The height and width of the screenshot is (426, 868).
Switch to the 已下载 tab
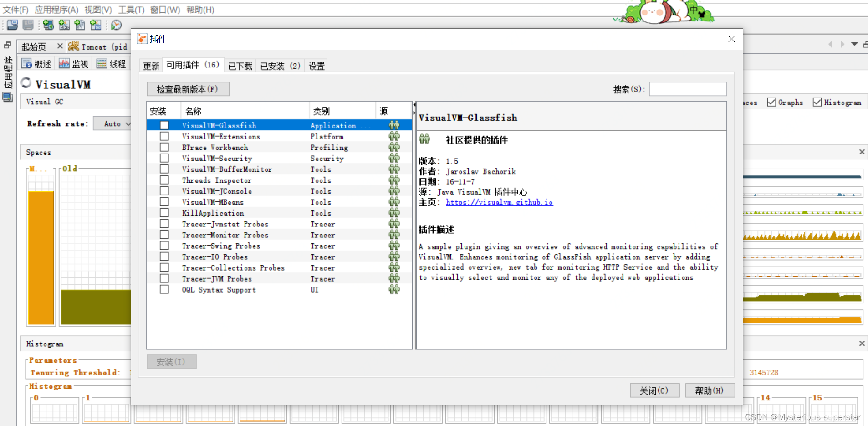pos(240,66)
